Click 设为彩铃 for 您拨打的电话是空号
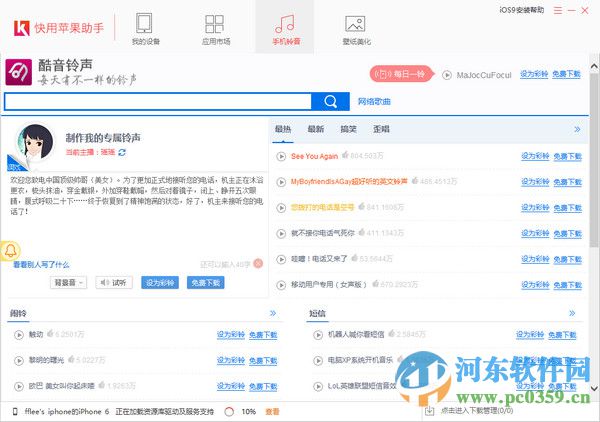This screenshot has width=600, height=422. coord(535,208)
